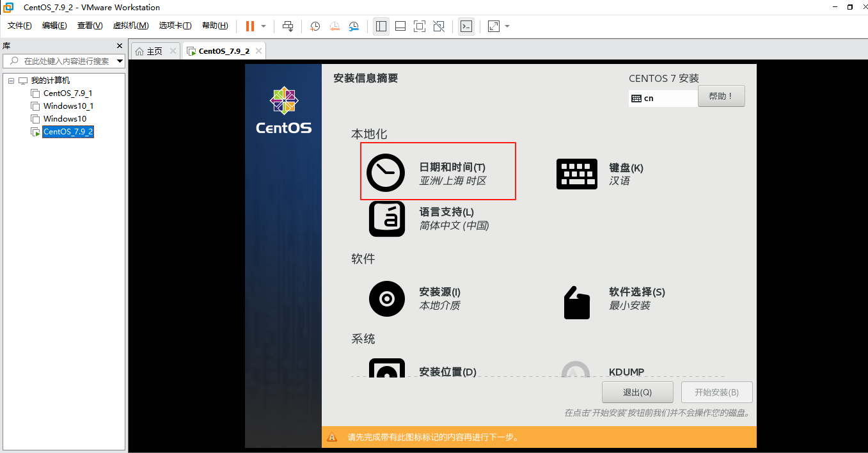This screenshot has height=453, width=868.
Task: Open 键盘(K) keyboard settings icon
Action: (x=577, y=174)
